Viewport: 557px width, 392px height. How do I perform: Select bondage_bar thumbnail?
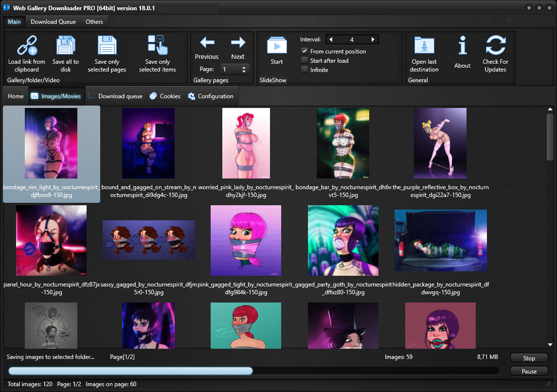click(x=343, y=143)
